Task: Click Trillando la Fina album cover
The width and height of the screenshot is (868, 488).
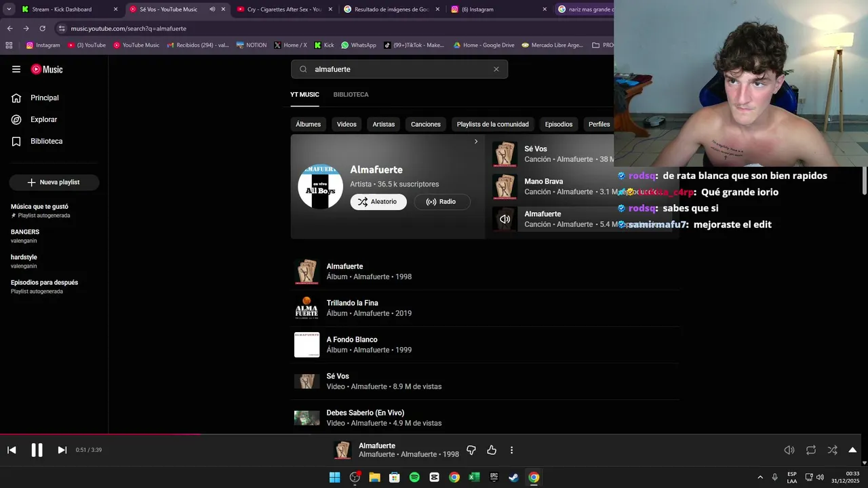Action: 307,308
